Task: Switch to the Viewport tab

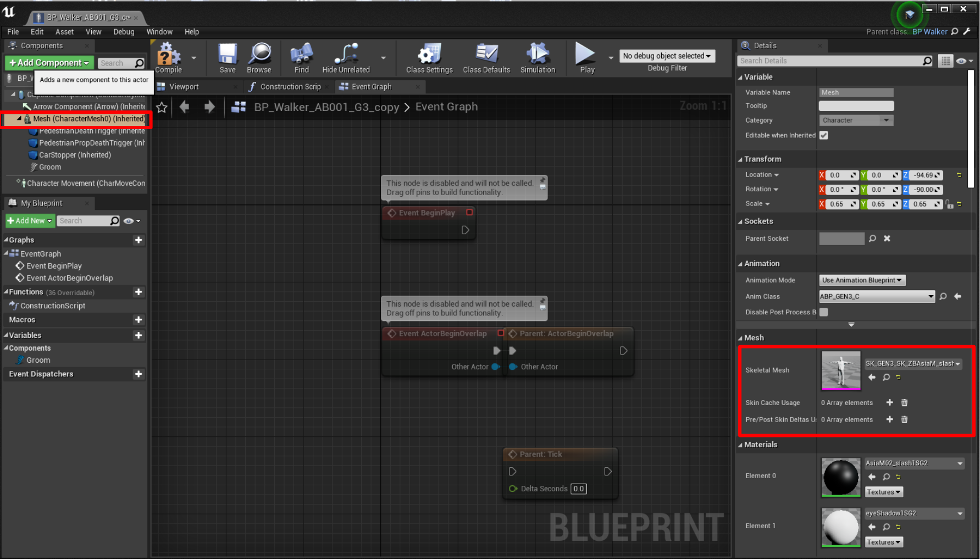Action: (x=184, y=86)
